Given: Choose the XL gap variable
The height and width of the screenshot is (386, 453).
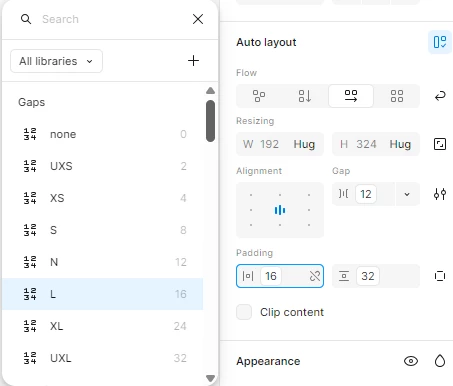Looking at the screenshot, I should [103, 326].
